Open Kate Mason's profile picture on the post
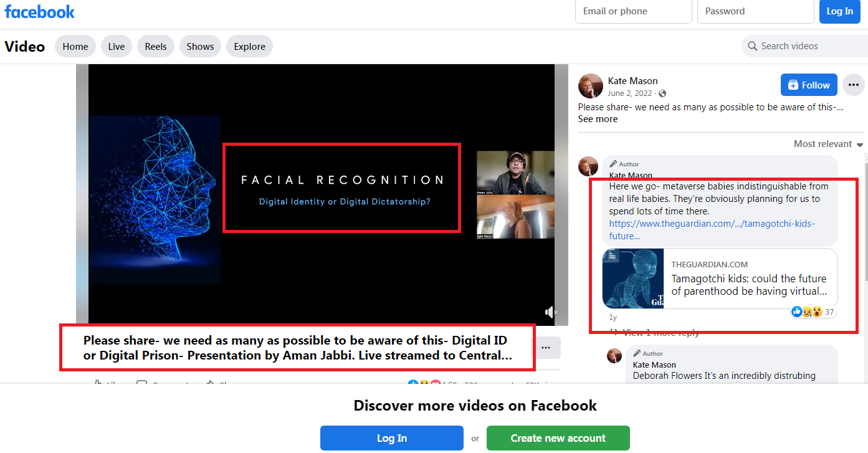This screenshot has height=453, width=868. (x=590, y=85)
